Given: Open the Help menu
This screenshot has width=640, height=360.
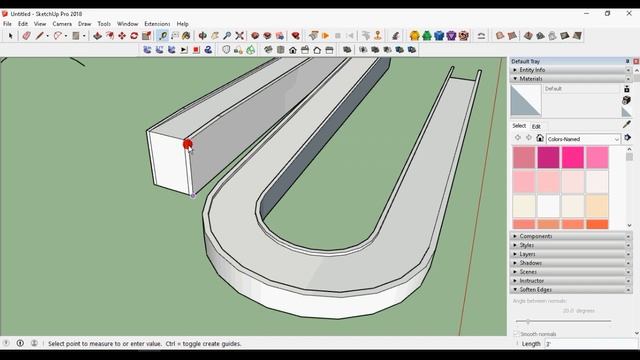Looking at the screenshot, I should pos(182,24).
